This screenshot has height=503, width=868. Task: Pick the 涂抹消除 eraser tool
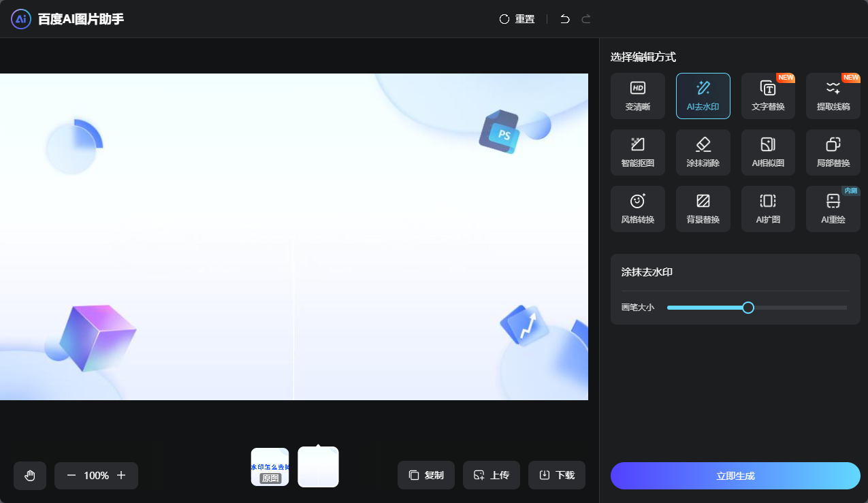(703, 152)
